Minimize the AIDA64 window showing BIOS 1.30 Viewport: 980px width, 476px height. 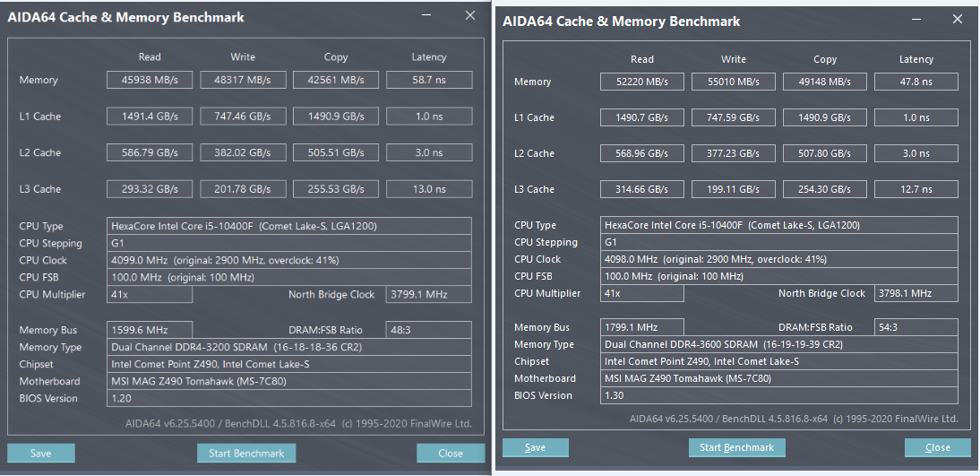tap(915, 18)
